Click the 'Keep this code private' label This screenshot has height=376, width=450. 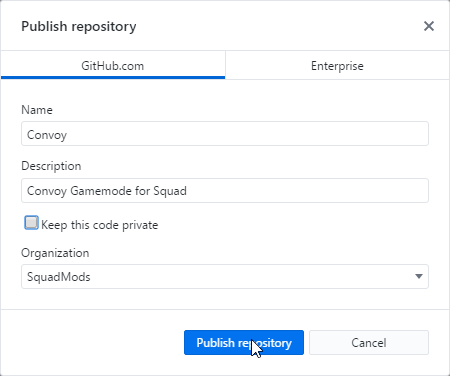click(x=99, y=225)
